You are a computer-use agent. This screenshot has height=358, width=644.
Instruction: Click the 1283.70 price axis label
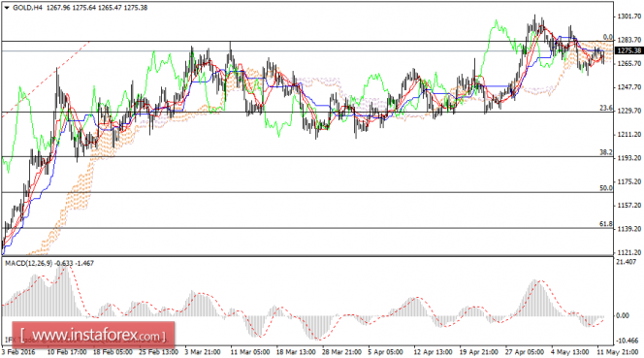coord(629,40)
